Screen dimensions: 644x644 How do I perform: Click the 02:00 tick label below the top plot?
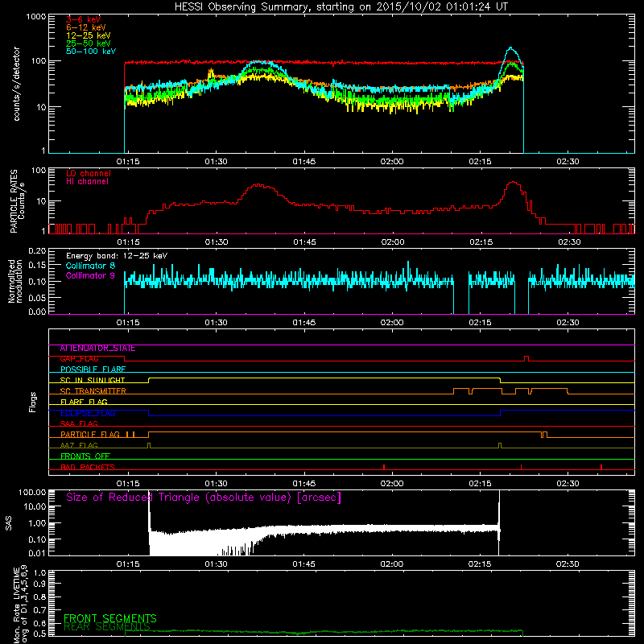click(392, 162)
